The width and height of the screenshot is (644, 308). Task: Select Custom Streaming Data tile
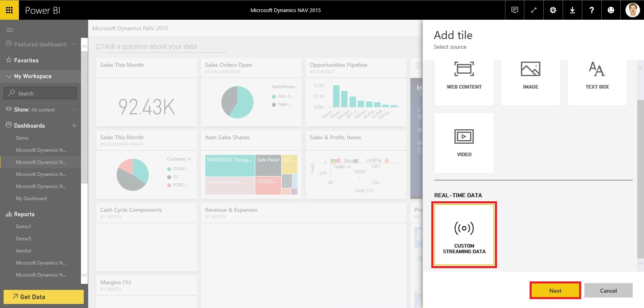point(464,235)
